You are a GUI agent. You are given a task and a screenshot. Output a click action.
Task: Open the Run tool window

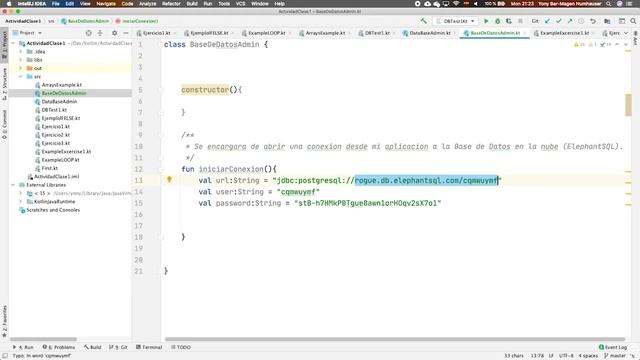(x=23, y=347)
